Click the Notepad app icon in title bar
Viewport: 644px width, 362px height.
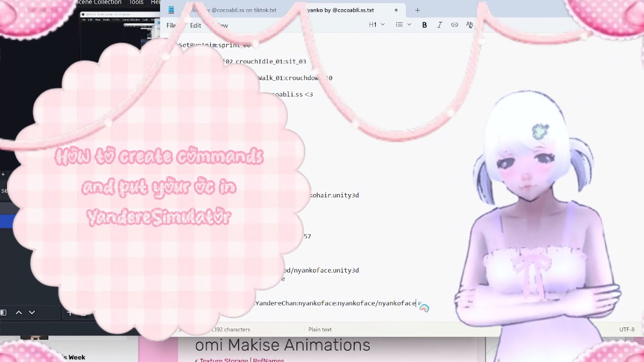(x=171, y=10)
